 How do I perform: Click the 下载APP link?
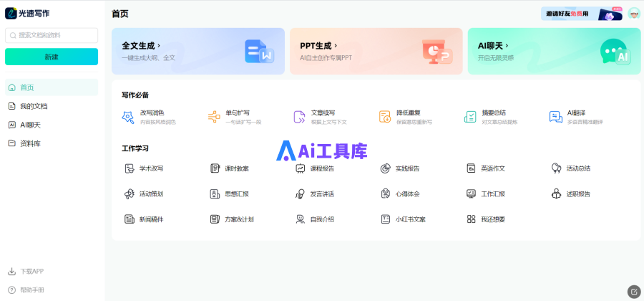click(x=26, y=272)
